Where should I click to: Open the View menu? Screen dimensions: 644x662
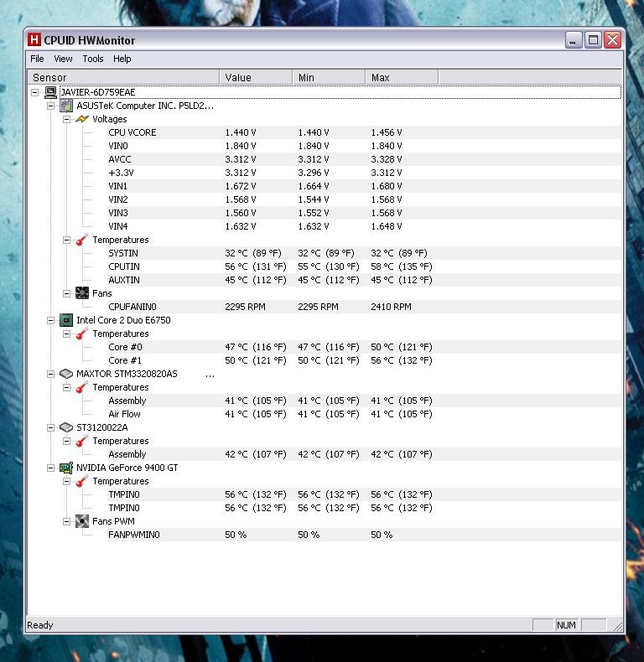click(63, 59)
